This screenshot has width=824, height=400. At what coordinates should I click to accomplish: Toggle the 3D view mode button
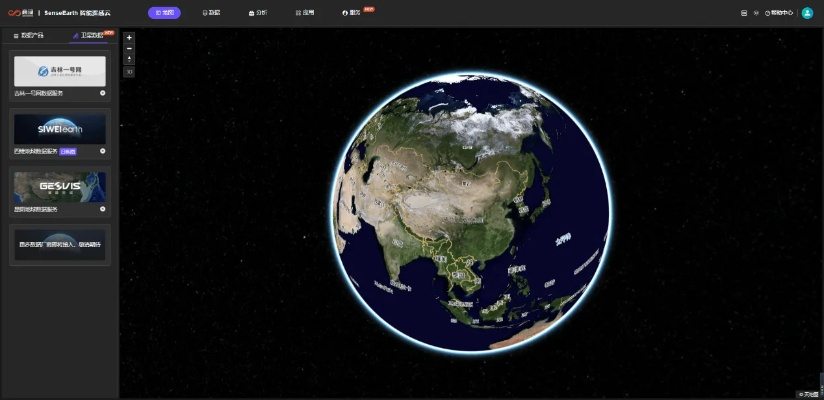tap(129, 71)
